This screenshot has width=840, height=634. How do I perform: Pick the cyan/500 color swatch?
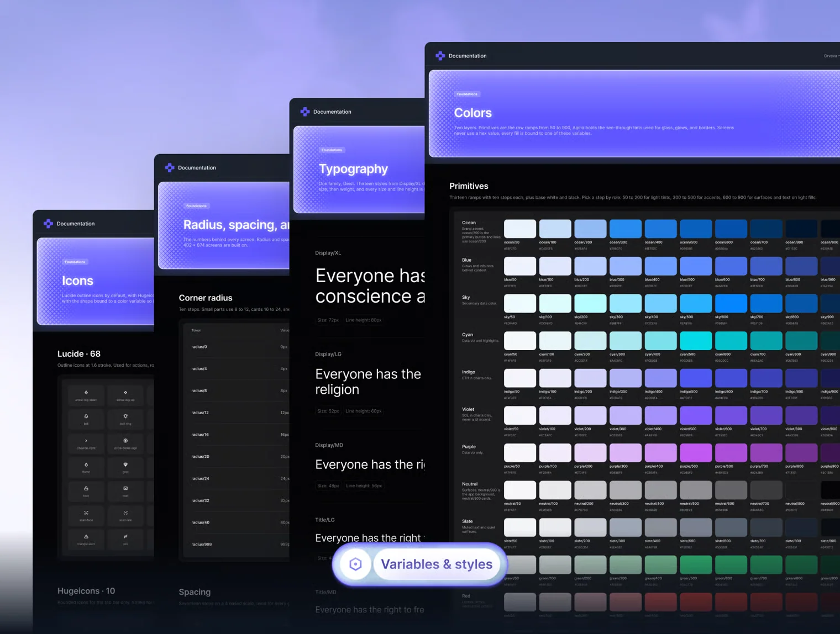(696, 341)
